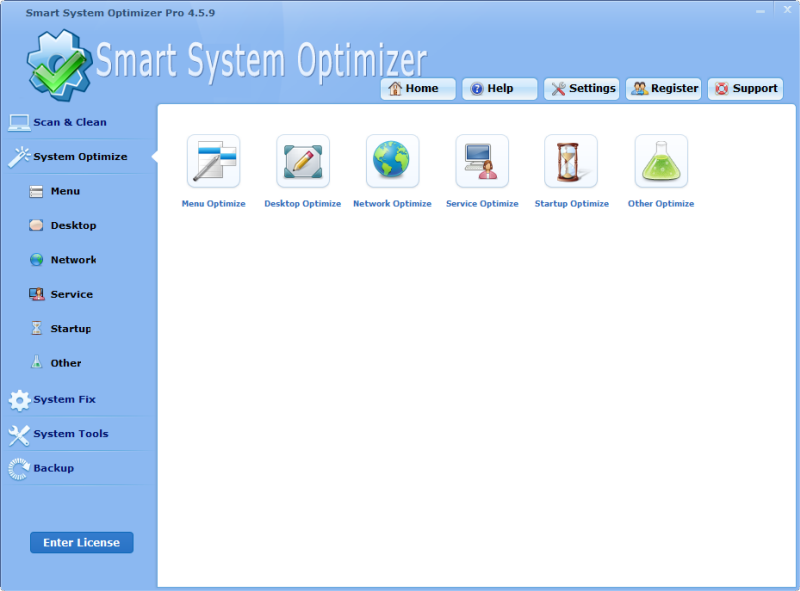The image size is (800, 591).
Task: Open the Menu Optimize icon tile
Action: [213, 161]
